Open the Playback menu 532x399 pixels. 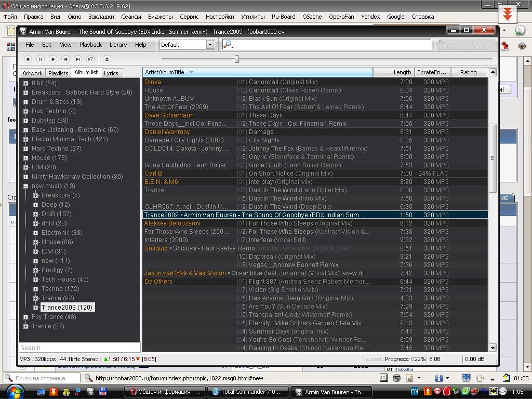90,45
